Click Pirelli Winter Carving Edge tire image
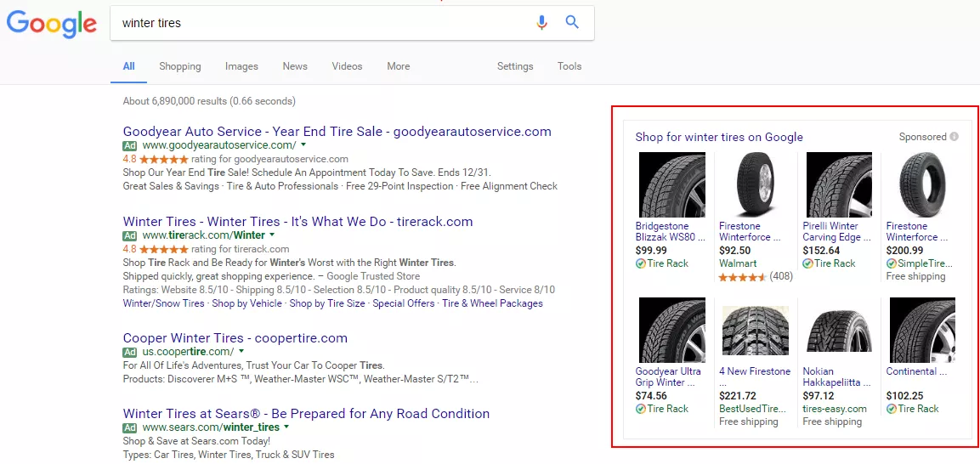The image size is (980, 464). pyautogui.click(x=840, y=185)
